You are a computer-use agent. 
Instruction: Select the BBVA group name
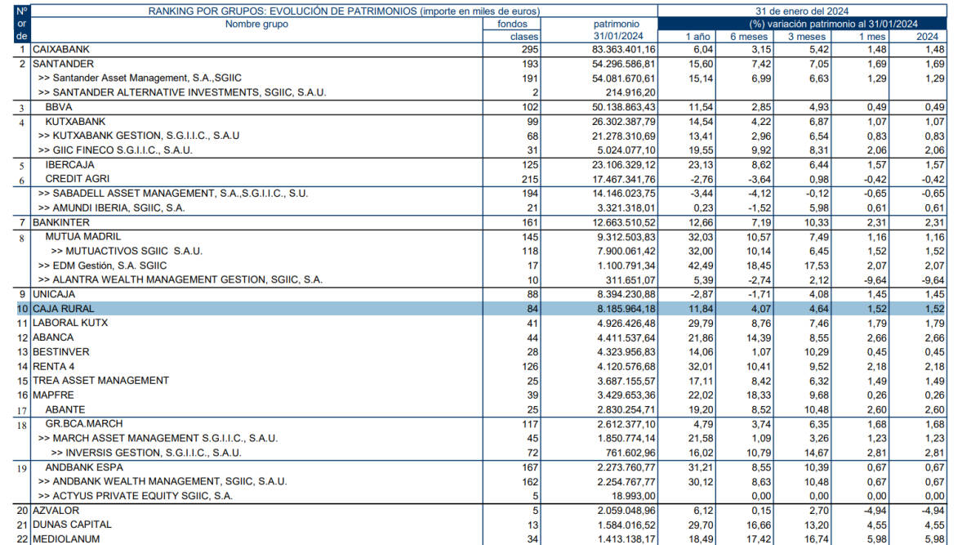tap(58, 107)
